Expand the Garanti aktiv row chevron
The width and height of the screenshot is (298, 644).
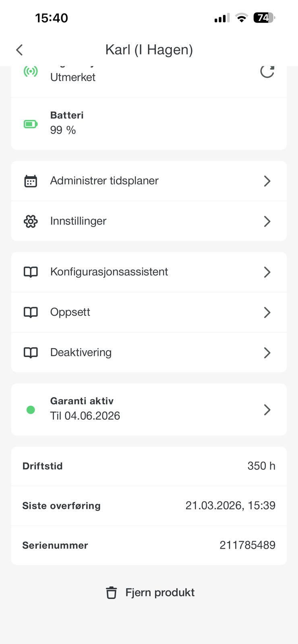[267, 410]
